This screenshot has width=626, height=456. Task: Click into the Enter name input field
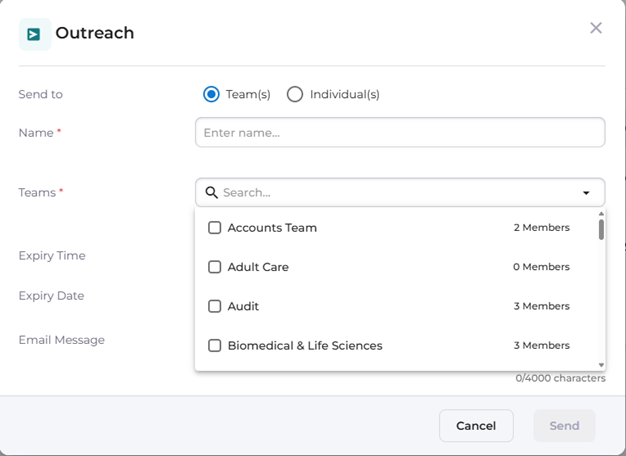coord(400,132)
